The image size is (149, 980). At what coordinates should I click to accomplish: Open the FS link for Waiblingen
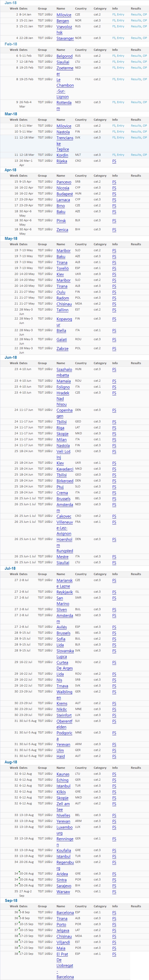point(114,692)
